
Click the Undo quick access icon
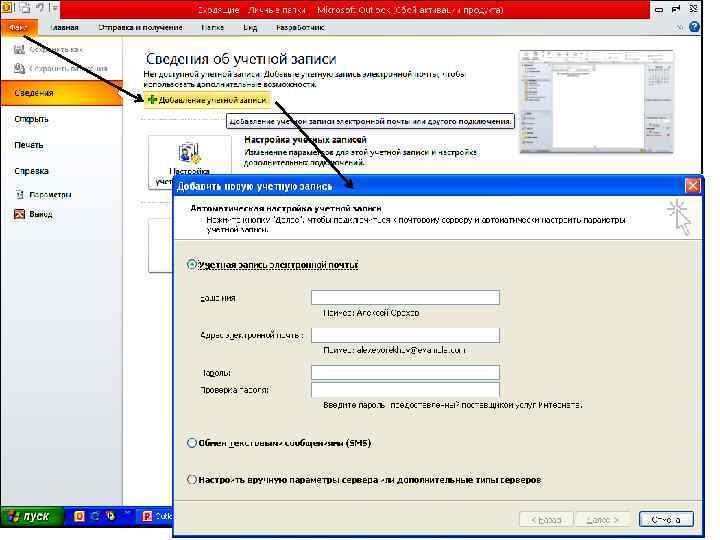[40, 8]
